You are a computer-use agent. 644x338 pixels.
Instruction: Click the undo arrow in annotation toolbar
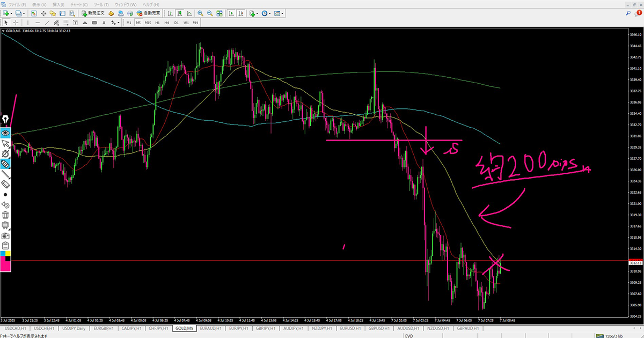coord(5,204)
